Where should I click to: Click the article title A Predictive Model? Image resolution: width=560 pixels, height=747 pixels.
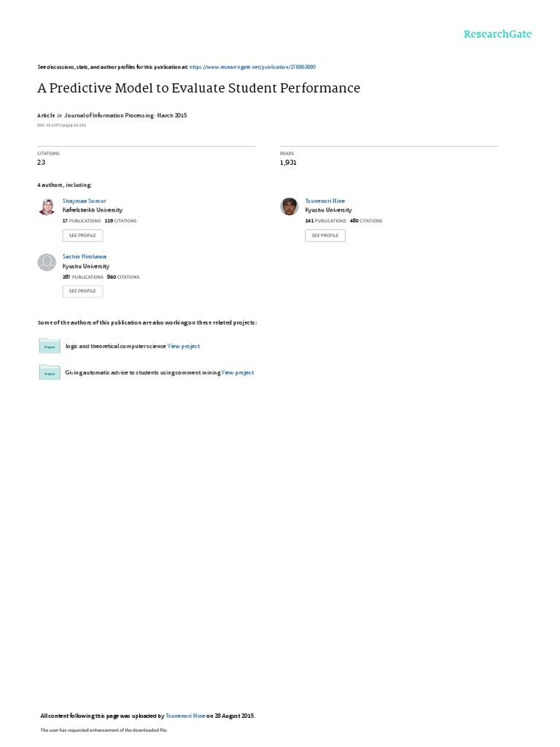(x=198, y=88)
